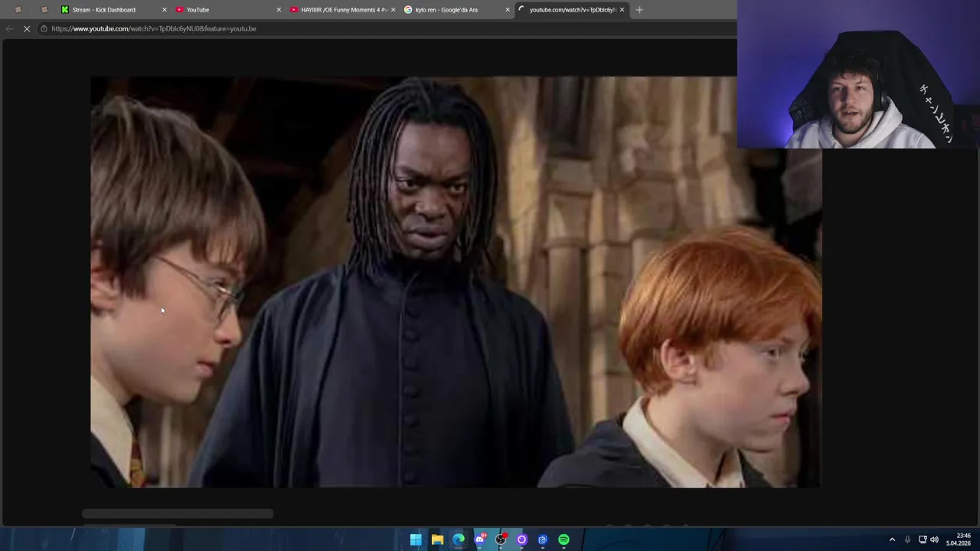
Task: Open Microsoft Edge from the taskbar
Action: tap(458, 540)
